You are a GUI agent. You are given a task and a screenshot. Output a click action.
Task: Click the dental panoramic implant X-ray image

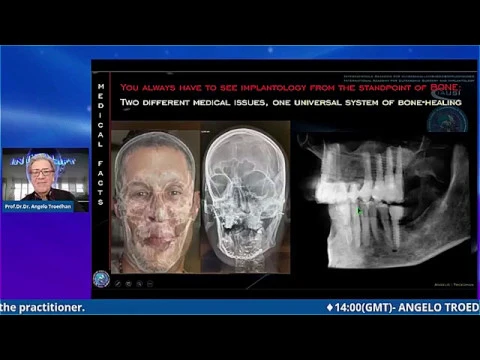coord(383,201)
